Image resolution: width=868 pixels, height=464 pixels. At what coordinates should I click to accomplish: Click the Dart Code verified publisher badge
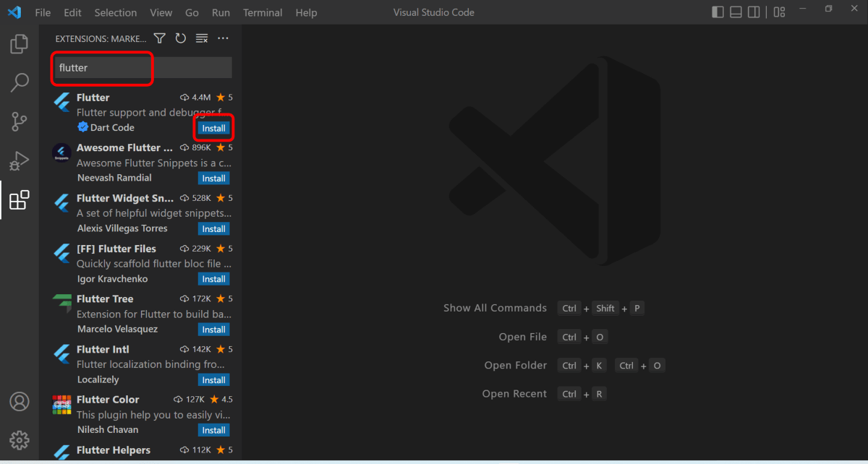(82, 127)
